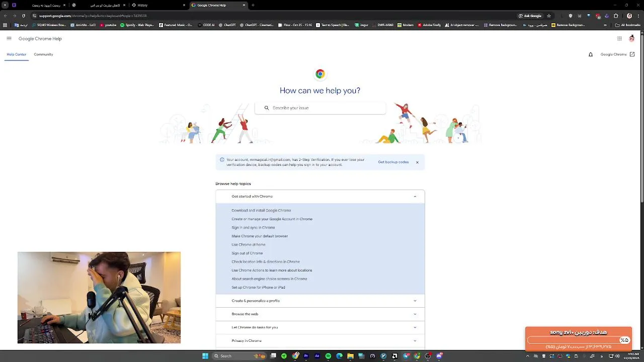Image resolution: width=644 pixels, height=362 pixels.
Task: Close the History browser tab
Action: 184,5
